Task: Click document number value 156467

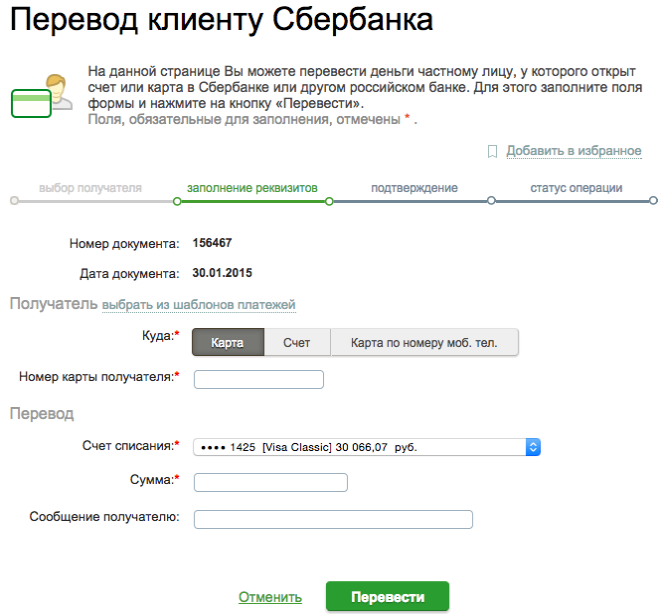Action: [212, 243]
